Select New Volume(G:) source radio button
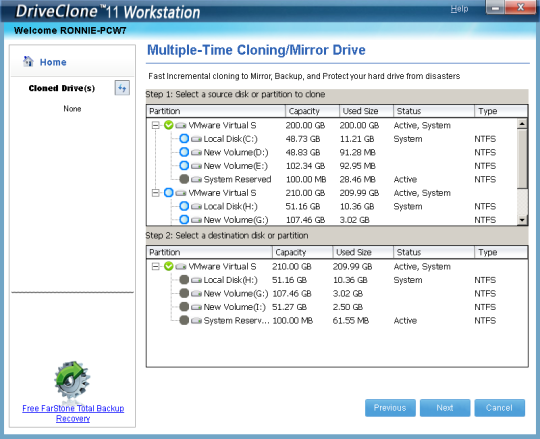The width and height of the screenshot is (540, 439). tap(184, 219)
